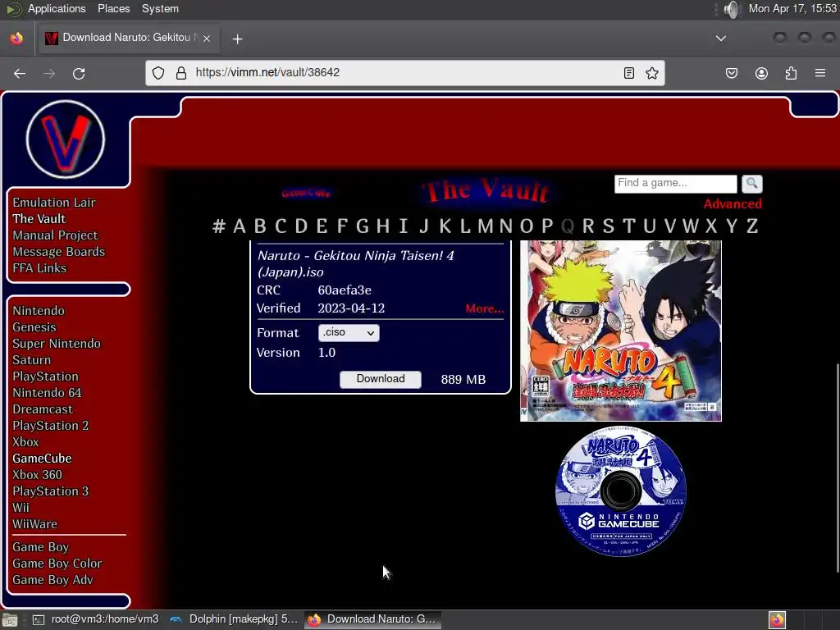Open the Advanced search link
The height and width of the screenshot is (630, 840).
click(x=733, y=203)
